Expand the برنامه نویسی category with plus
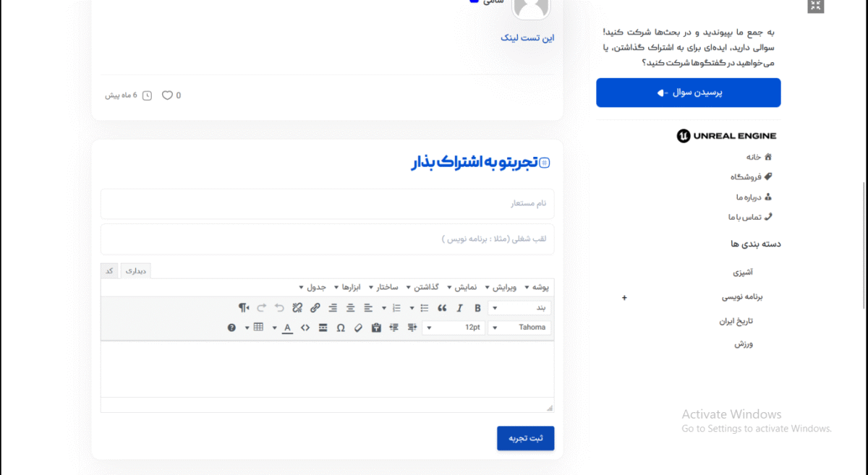Viewport: 868px width, 475px height. coord(624,297)
